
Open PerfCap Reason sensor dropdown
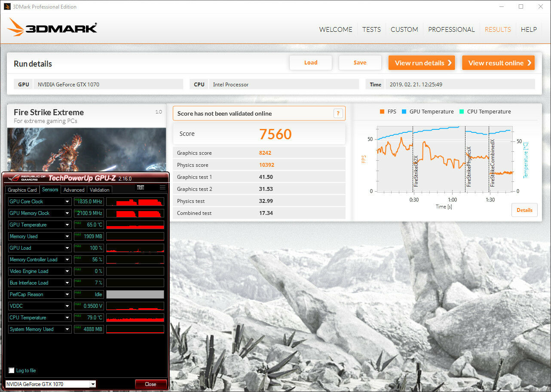67,294
